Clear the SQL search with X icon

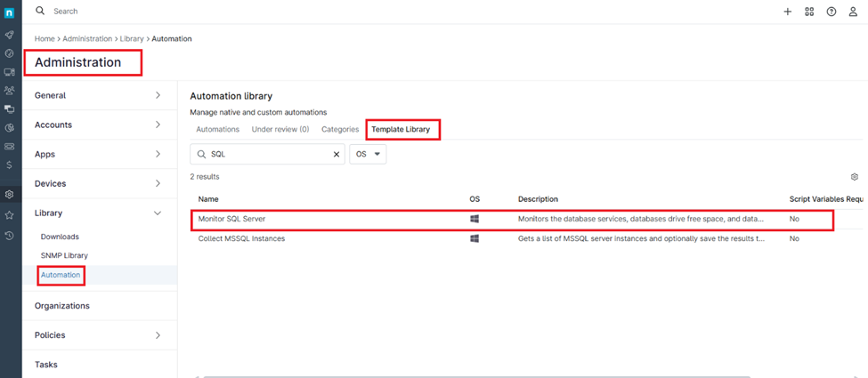(x=336, y=155)
